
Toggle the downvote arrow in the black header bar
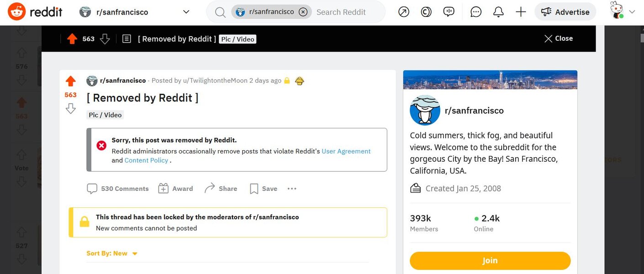[x=105, y=39]
